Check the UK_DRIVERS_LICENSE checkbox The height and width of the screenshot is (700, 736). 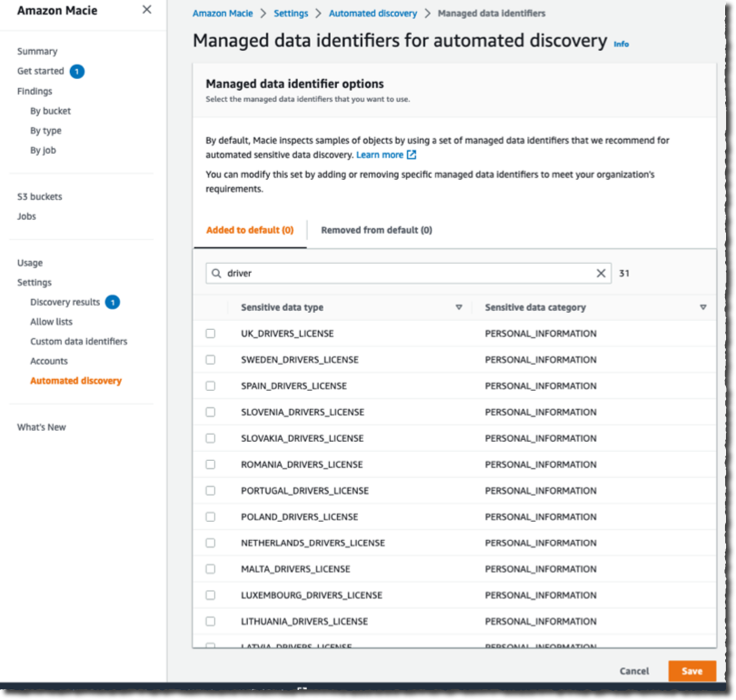click(x=211, y=334)
